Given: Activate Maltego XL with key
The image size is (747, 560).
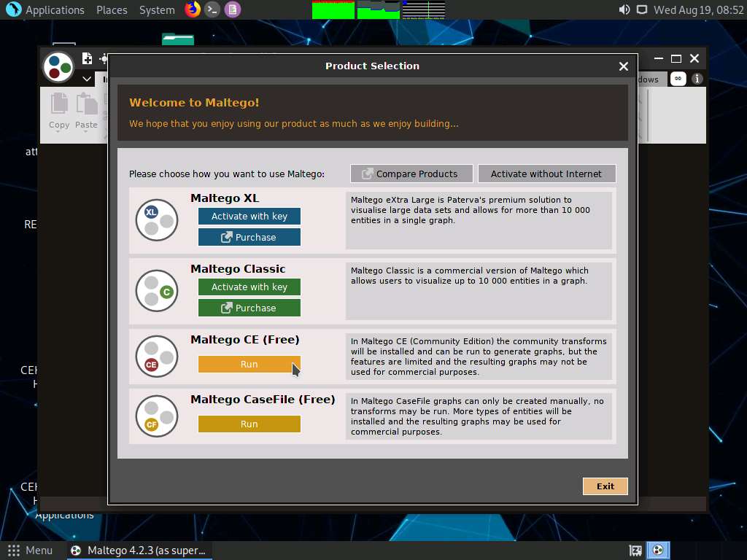Looking at the screenshot, I should pos(249,216).
